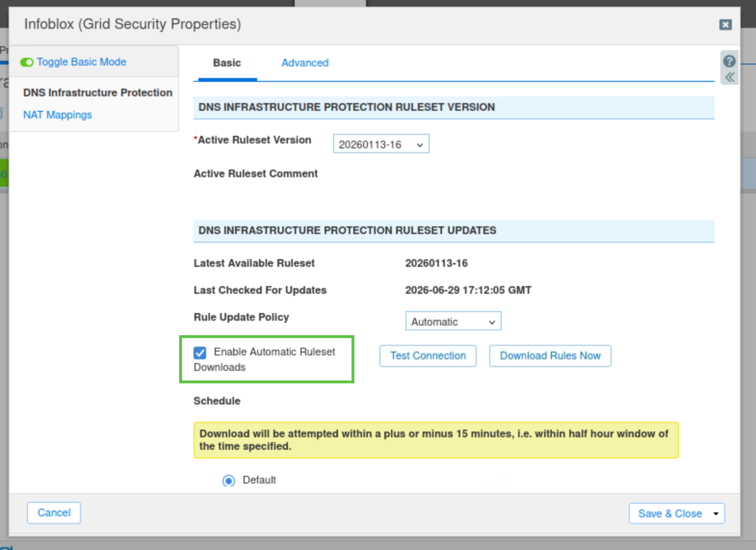
Task: Switch to the Basic tab
Action: 227,63
